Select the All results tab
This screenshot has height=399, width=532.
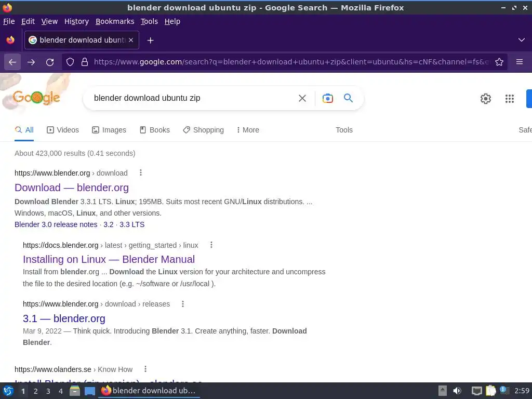(x=24, y=130)
